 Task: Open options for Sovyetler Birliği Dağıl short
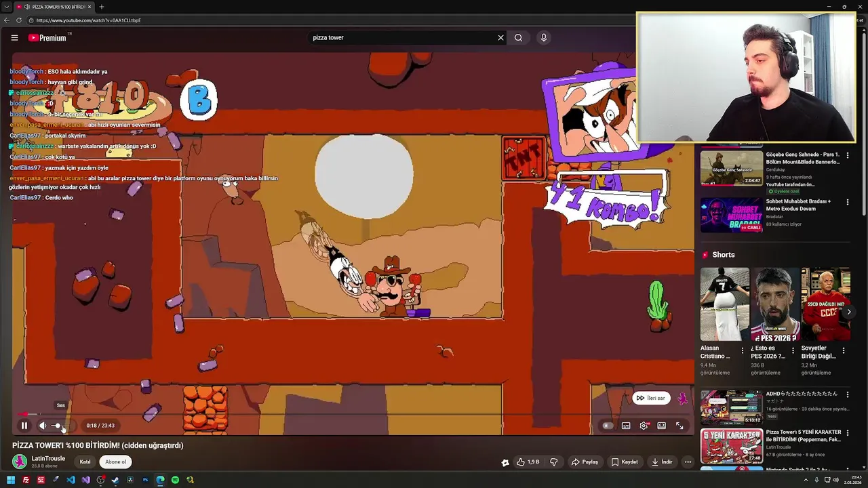tap(844, 350)
